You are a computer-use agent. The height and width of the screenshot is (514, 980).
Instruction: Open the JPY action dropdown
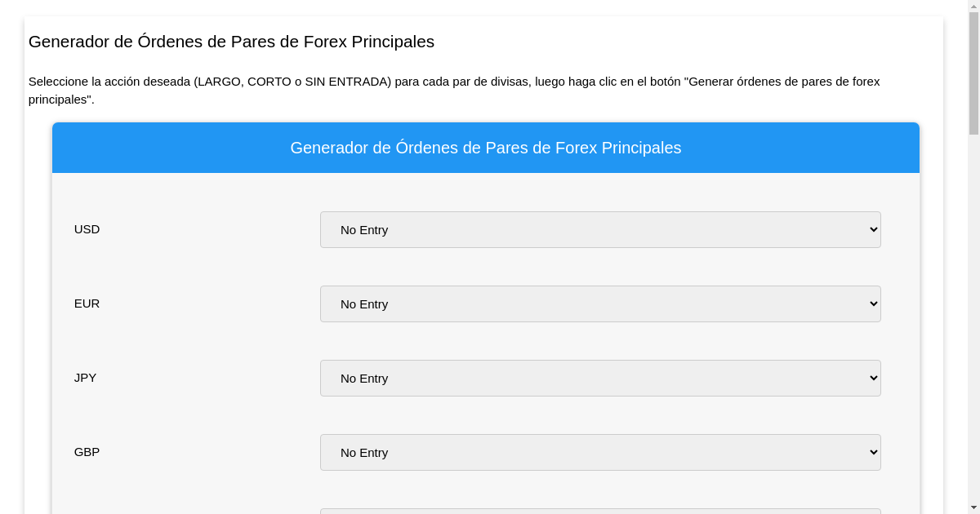point(600,378)
